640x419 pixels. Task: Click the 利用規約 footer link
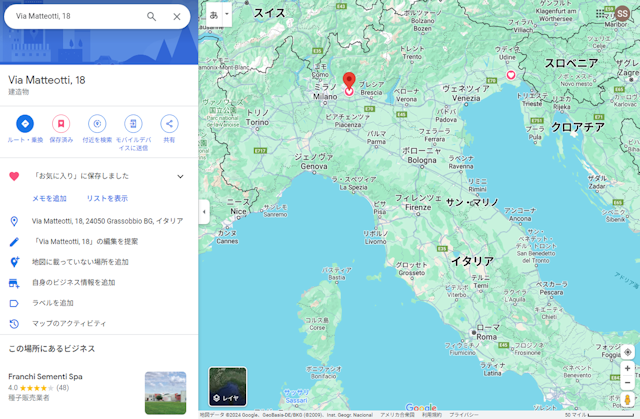(432, 415)
